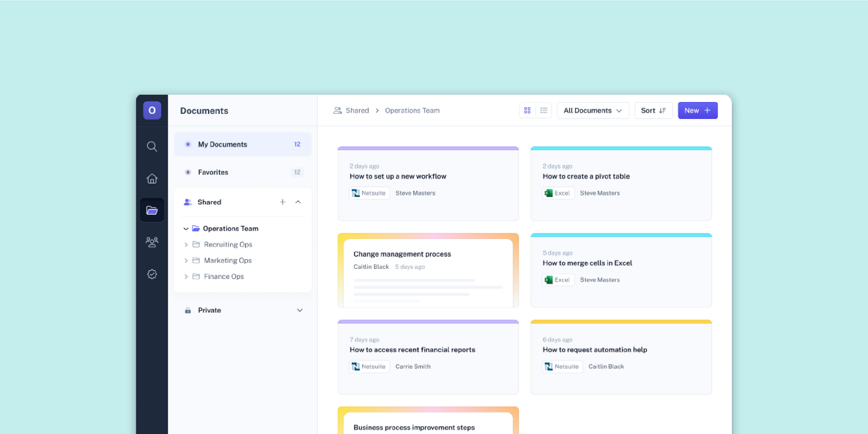Click Shared in the breadcrumb
This screenshot has height=434, width=868.
(x=357, y=110)
